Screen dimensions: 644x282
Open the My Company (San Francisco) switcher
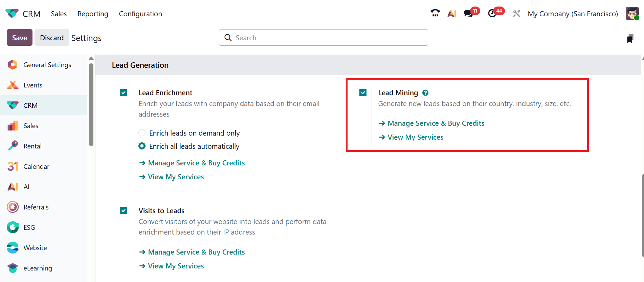573,14
